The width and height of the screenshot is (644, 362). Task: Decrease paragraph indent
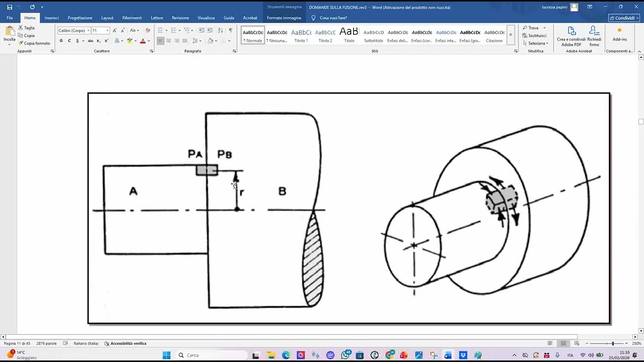[201, 31]
